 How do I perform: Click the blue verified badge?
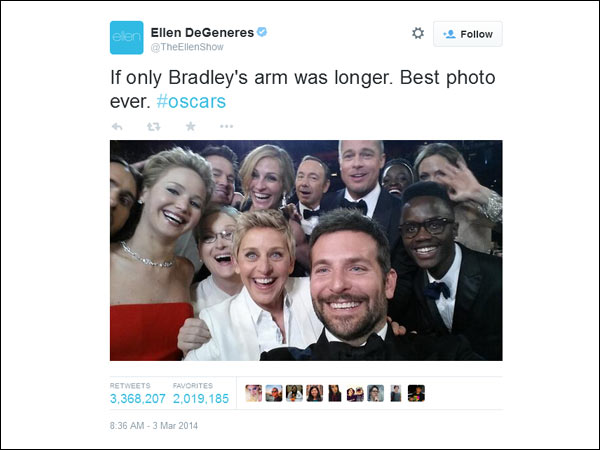[x=262, y=32]
